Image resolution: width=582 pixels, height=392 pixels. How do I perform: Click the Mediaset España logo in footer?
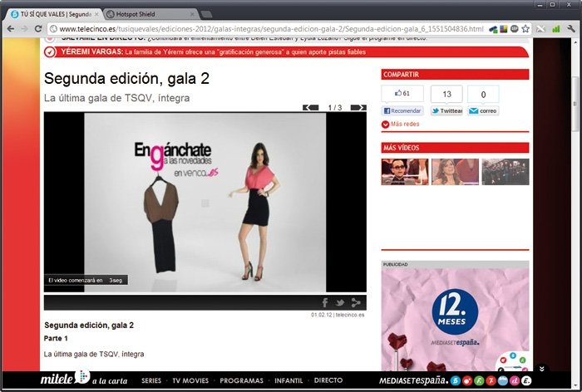coord(413,380)
